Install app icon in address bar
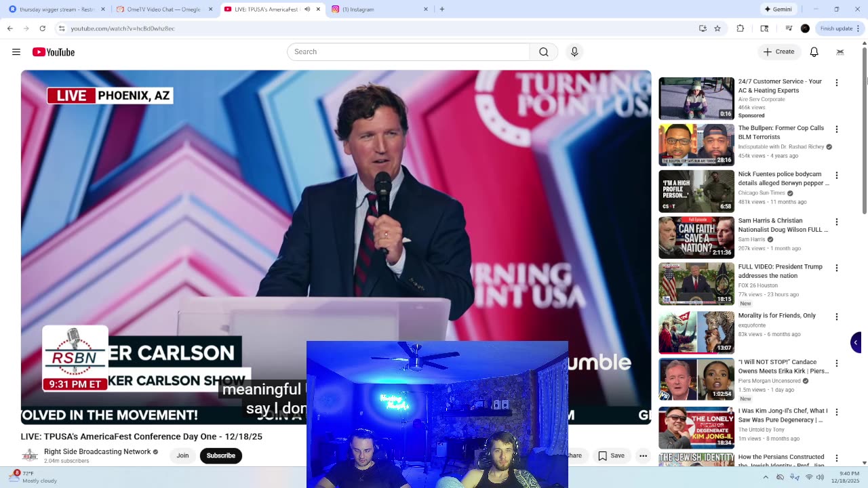868x488 pixels. pos(703,28)
